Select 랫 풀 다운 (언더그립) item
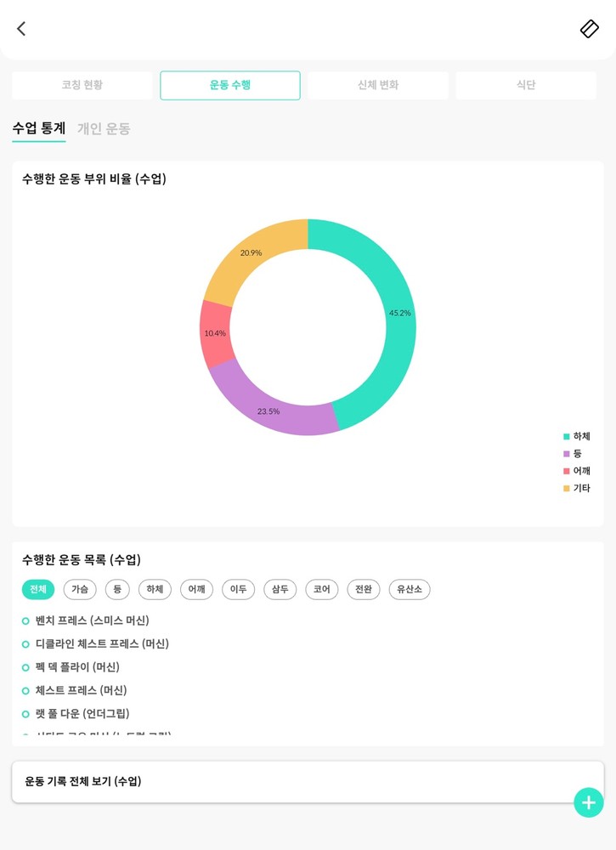 click(x=82, y=713)
